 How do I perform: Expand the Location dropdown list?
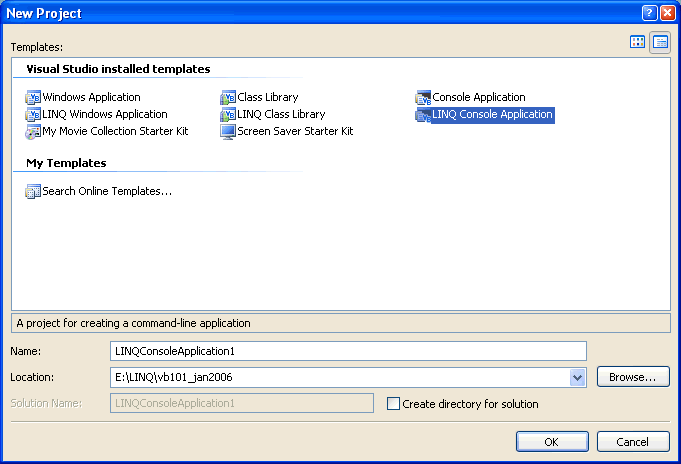pos(578,378)
